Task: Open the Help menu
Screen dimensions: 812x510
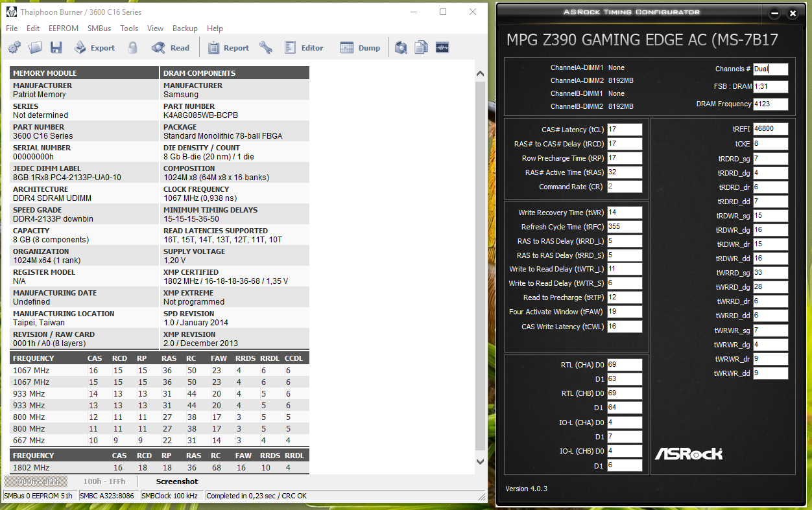Action: [215, 29]
